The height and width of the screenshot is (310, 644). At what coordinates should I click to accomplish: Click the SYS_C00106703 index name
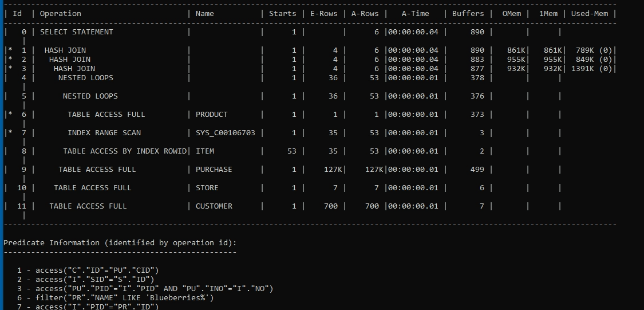[x=226, y=133]
